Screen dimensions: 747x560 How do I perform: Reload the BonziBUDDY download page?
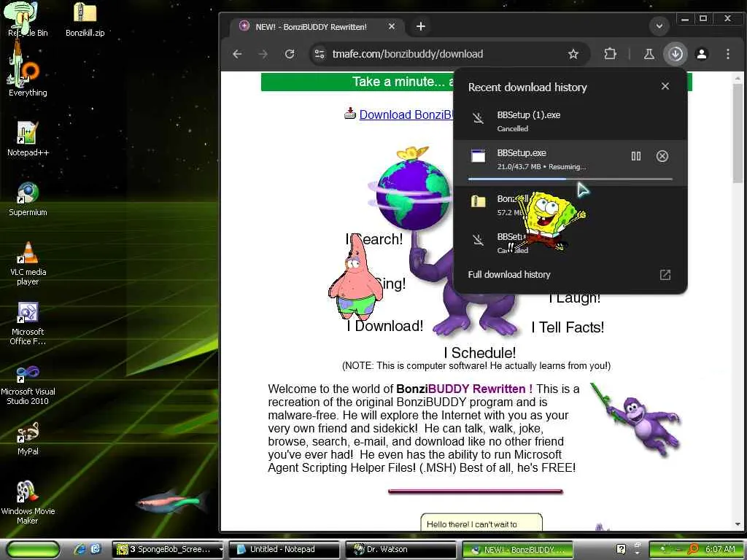click(x=289, y=54)
